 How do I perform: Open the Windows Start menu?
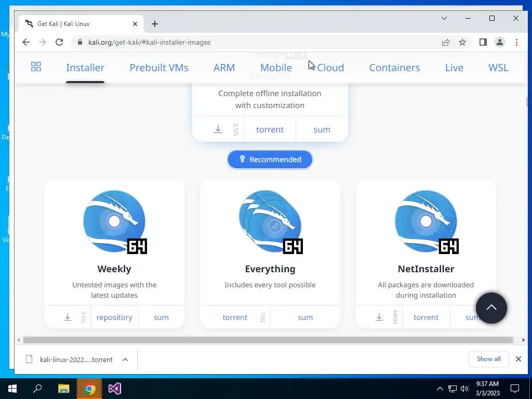[x=12, y=389]
